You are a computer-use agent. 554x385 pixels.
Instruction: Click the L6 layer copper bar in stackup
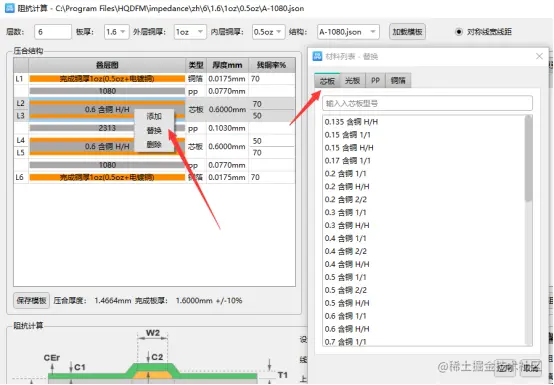(x=107, y=177)
